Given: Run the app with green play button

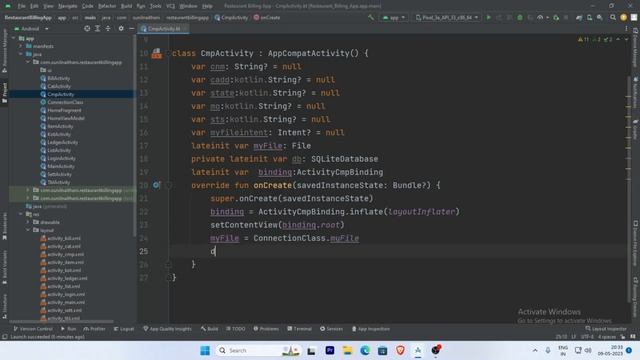Looking at the screenshot, I should coord(489,18).
